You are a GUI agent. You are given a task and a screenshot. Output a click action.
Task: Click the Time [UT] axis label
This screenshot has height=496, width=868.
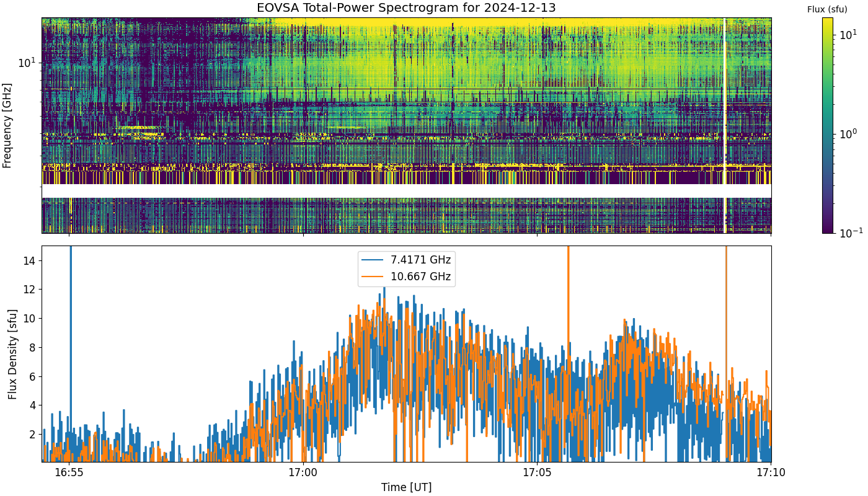(x=406, y=487)
